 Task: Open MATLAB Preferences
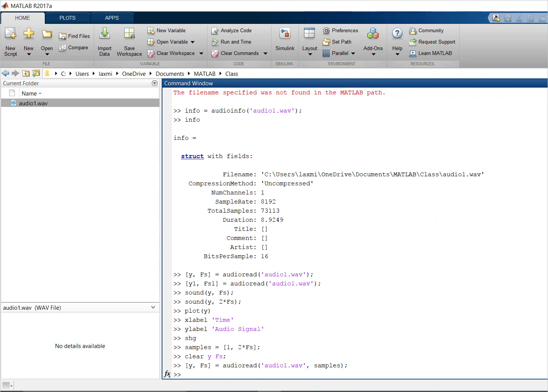click(x=340, y=30)
